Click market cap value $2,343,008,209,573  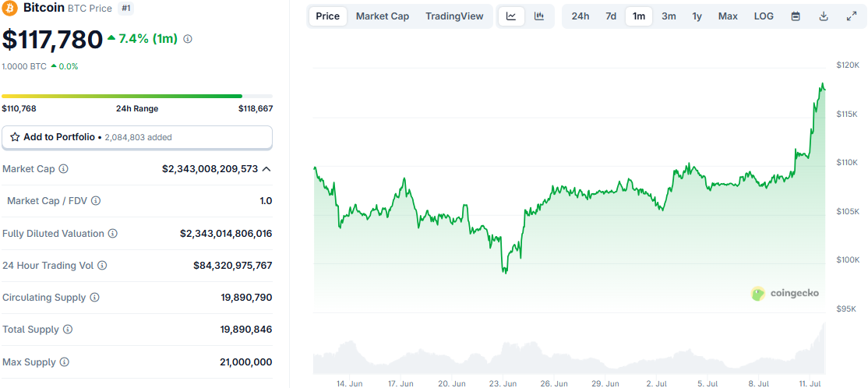pyautogui.click(x=210, y=169)
